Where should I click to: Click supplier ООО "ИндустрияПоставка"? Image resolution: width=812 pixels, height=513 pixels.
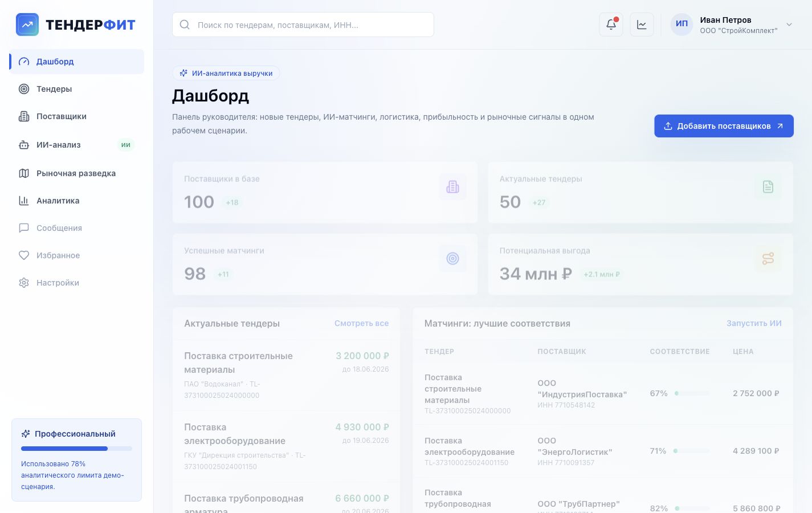582,389
